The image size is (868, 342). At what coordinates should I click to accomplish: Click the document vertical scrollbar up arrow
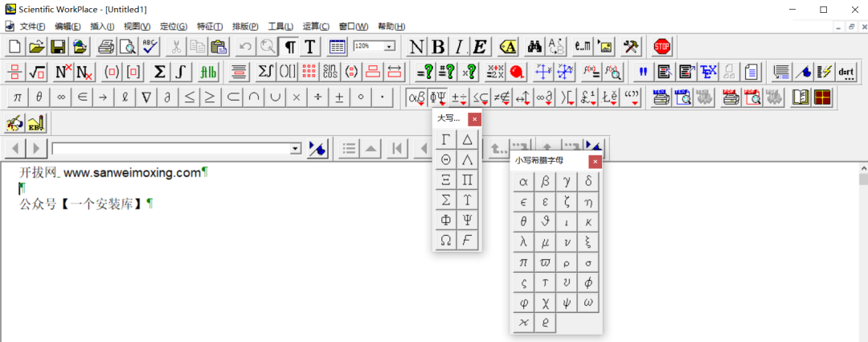coord(863,168)
